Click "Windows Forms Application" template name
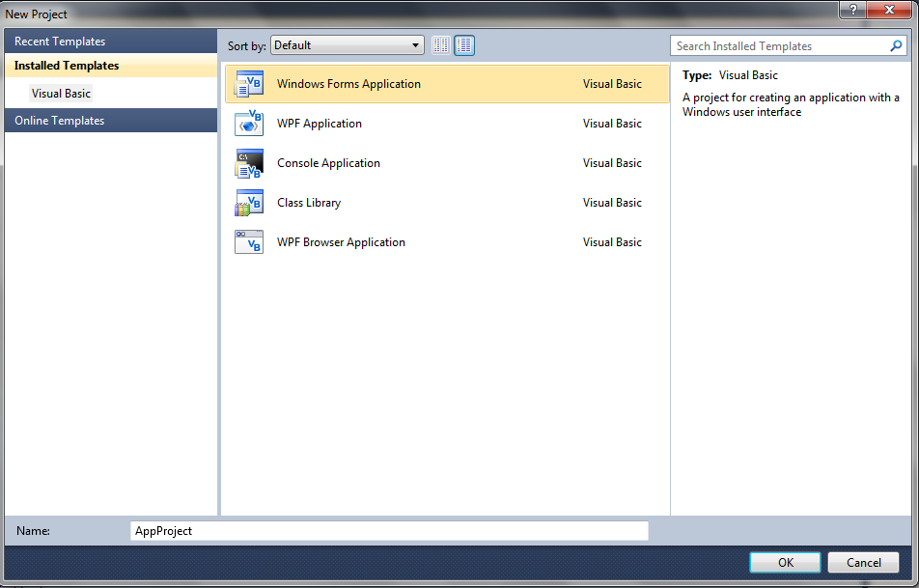919x588 pixels. pos(348,84)
